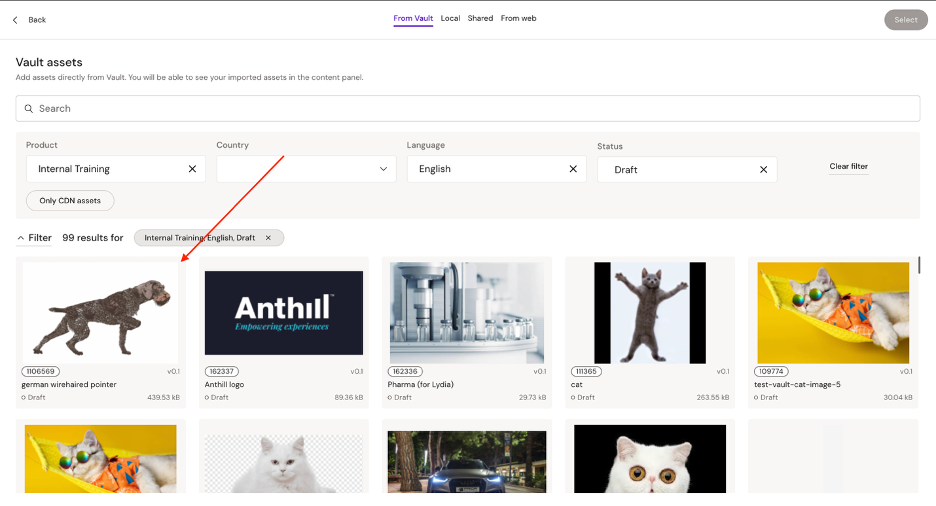Focus the Search assets field

click(467, 109)
